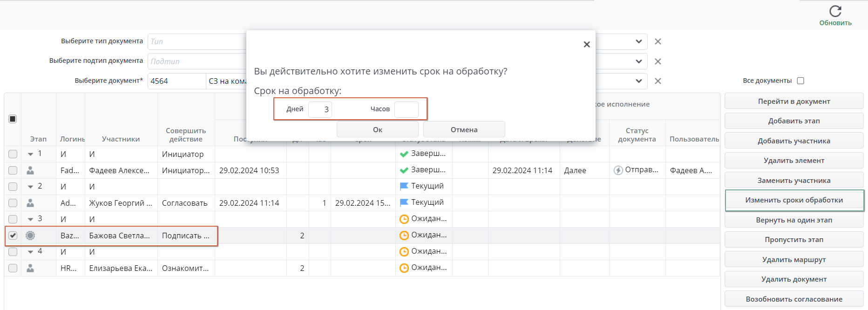Close the dialog with the X icon
868x310 pixels.
click(x=587, y=44)
